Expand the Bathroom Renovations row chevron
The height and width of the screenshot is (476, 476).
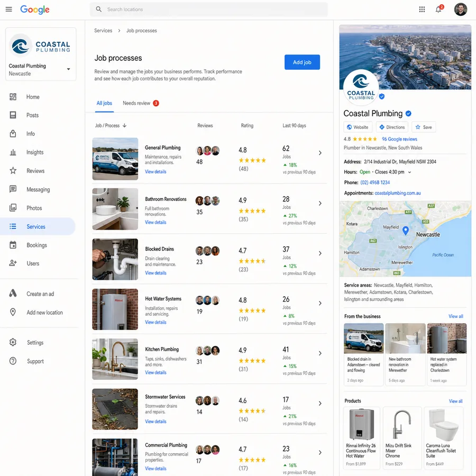[x=320, y=204]
